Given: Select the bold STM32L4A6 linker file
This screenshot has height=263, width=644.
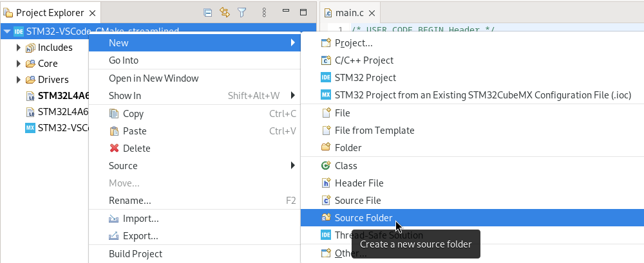Looking at the screenshot, I should click(x=63, y=96).
